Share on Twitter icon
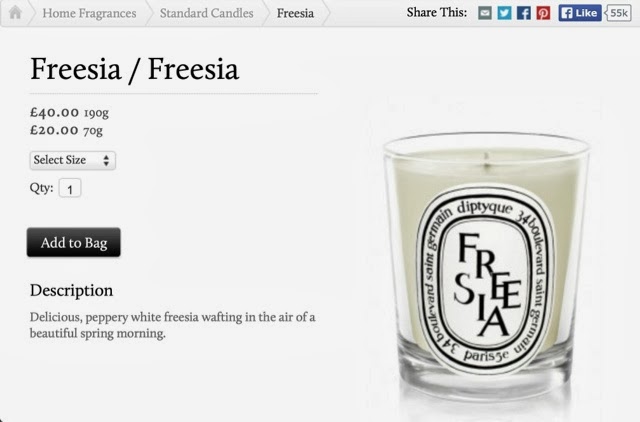 pyautogui.click(x=504, y=13)
